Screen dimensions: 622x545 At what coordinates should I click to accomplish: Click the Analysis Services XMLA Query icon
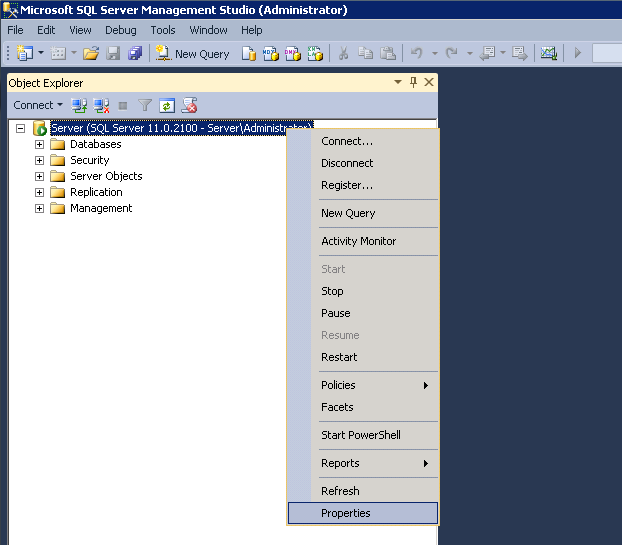tap(315, 54)
